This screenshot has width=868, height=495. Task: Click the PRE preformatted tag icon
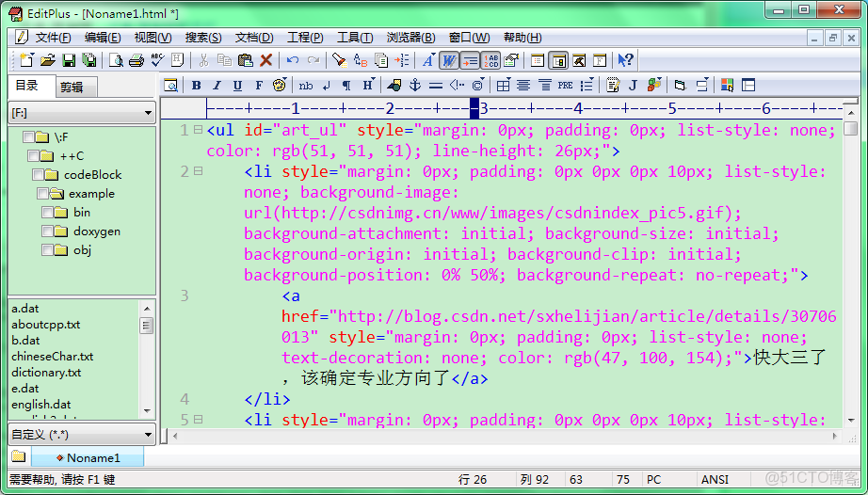point(565,86)
